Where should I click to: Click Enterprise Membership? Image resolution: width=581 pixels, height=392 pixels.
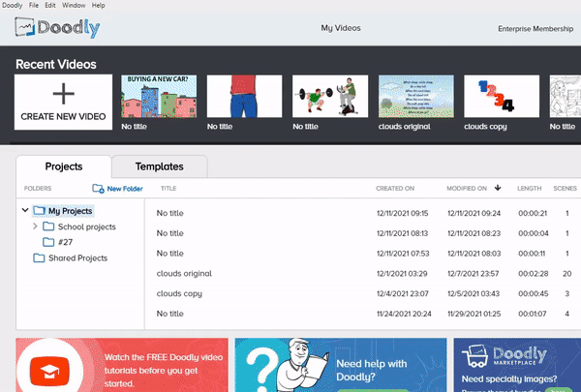[x=535, y=28]
